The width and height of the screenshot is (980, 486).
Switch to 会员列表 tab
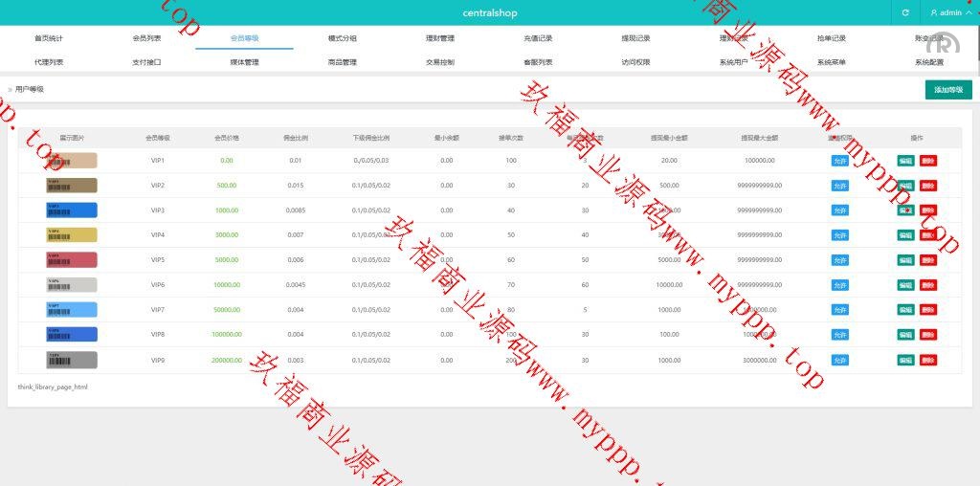point(146,38)
